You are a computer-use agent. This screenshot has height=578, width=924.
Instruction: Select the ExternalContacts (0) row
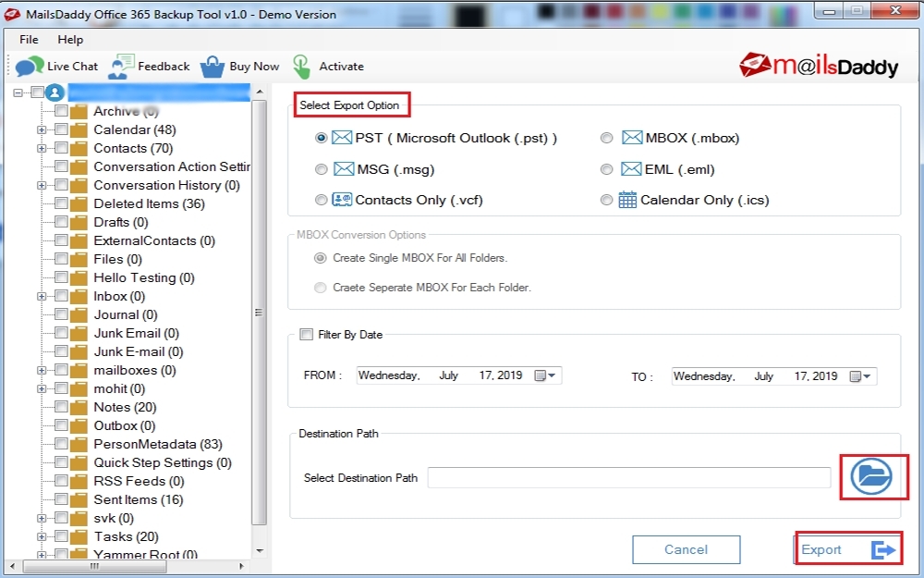click(x=154, y=240)
